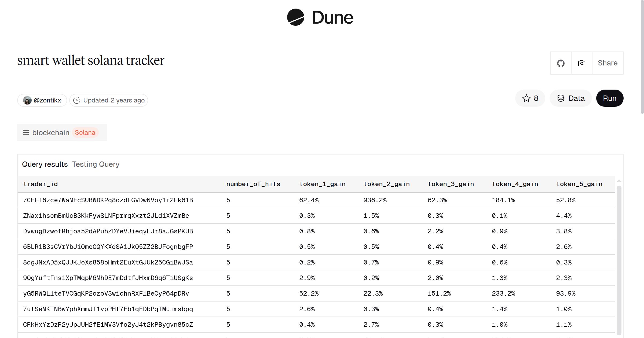The width and height of the screenshot is (644, 338).
Task: Open the Testing Query tab
Action: (x=96, y=164)
